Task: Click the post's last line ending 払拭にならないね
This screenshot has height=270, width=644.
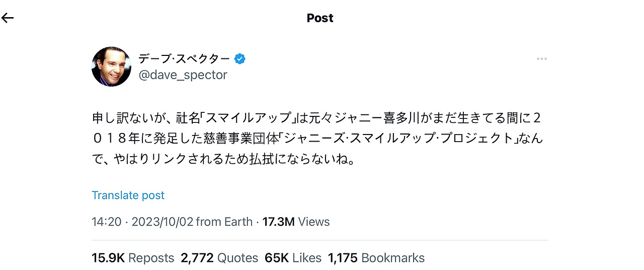Action: [x=224, y=160]
